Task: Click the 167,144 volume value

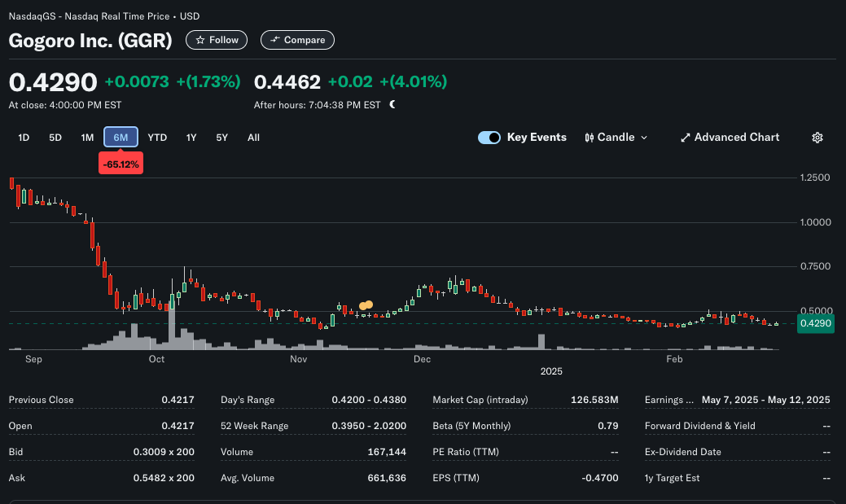Action: click(387, 452)
